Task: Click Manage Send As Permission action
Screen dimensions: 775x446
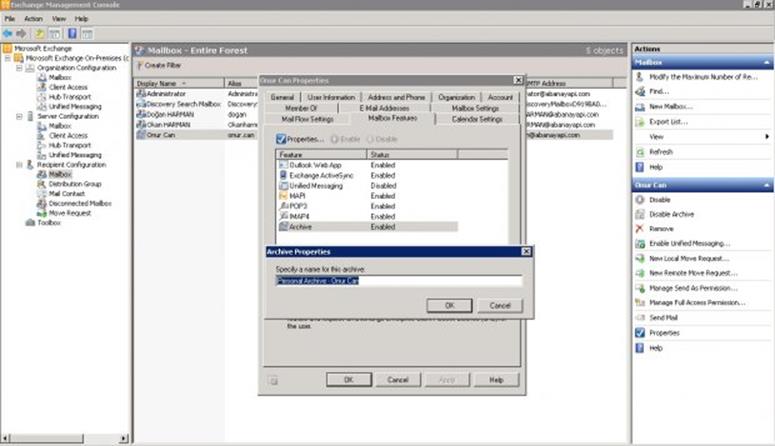Action: point(693,288)
